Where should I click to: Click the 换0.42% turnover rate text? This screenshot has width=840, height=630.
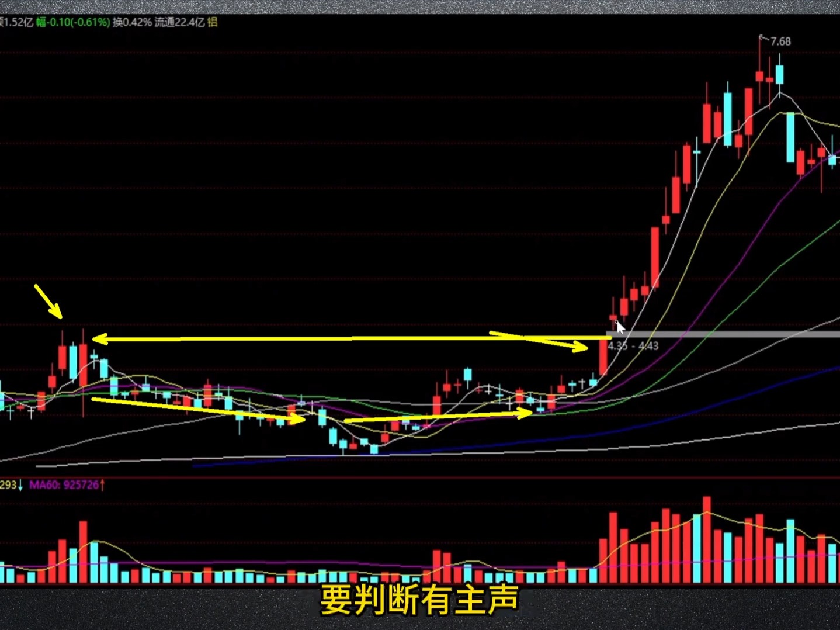coord(132,22)
